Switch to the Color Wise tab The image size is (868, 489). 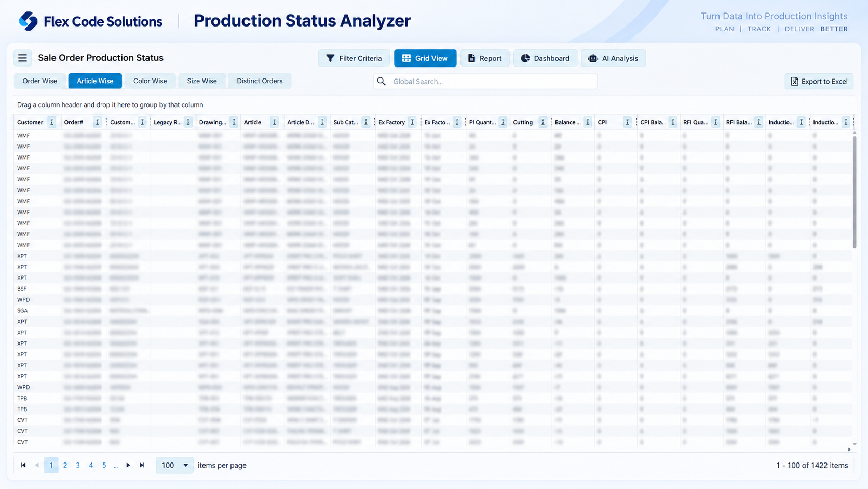(150, 81)
